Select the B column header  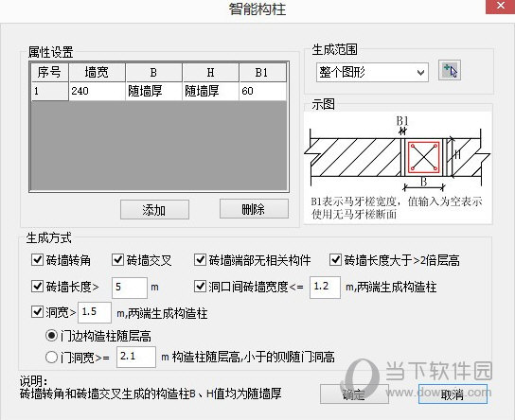153,72
